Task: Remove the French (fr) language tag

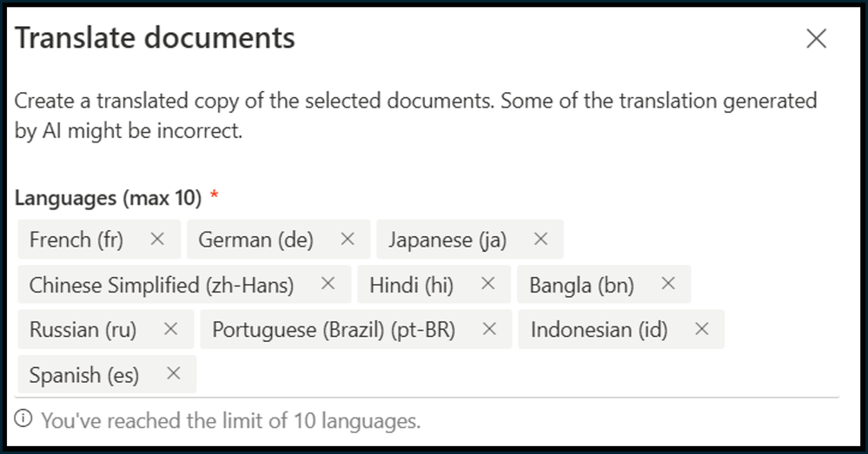Action: pos(157,239)
